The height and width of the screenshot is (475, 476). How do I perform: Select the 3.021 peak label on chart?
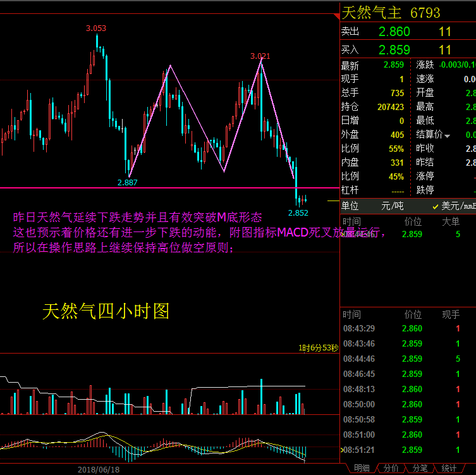click(260, 56)
